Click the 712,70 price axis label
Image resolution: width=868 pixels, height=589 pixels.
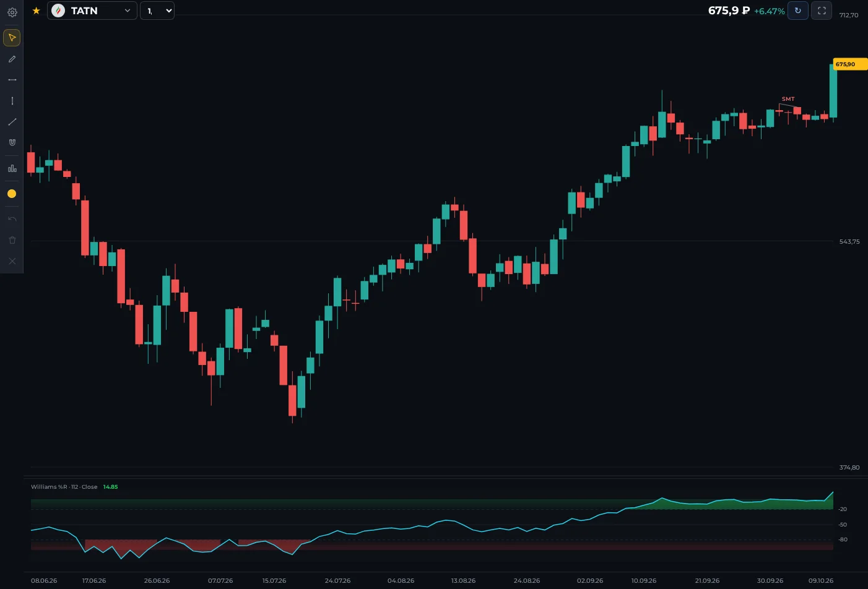(x=849, y=15)
